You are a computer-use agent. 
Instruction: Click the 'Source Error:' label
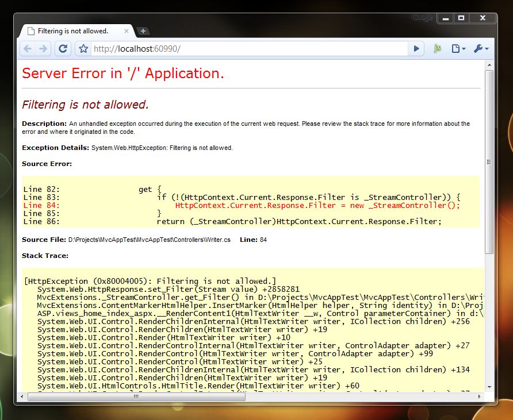click(47, 164)
